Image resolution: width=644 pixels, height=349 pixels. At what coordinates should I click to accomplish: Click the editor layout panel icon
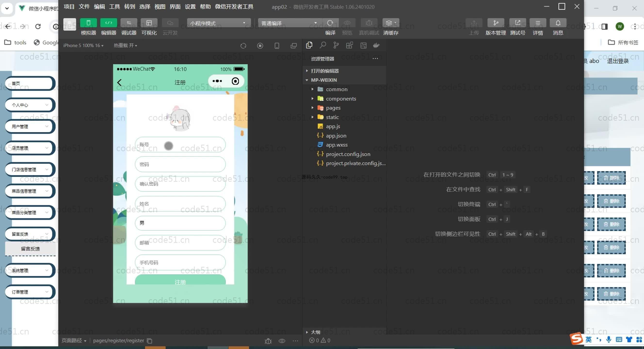(x=363, y=45)
